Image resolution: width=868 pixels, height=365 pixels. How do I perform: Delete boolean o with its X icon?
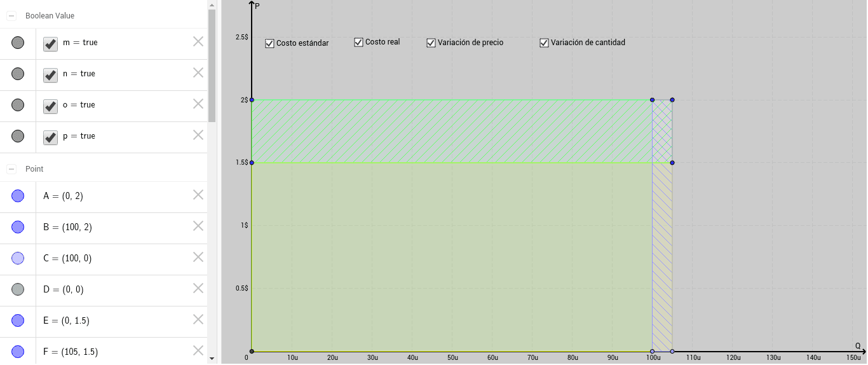click(198, 104)
